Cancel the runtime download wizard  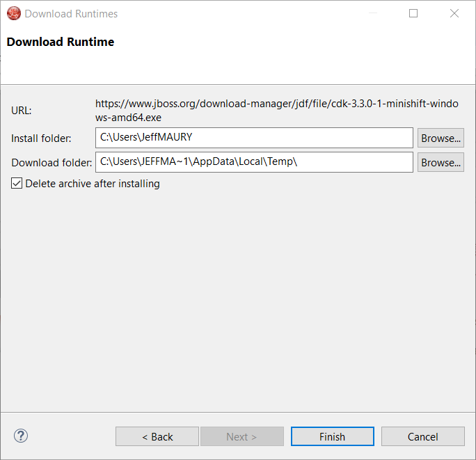pyautogui.click(x=422, y=436)
